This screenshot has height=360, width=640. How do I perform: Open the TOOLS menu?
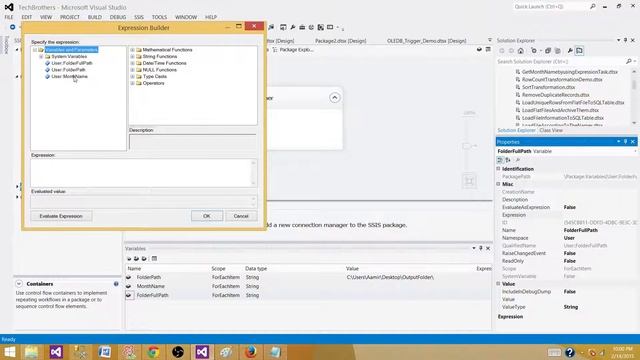tap(159, 17)
